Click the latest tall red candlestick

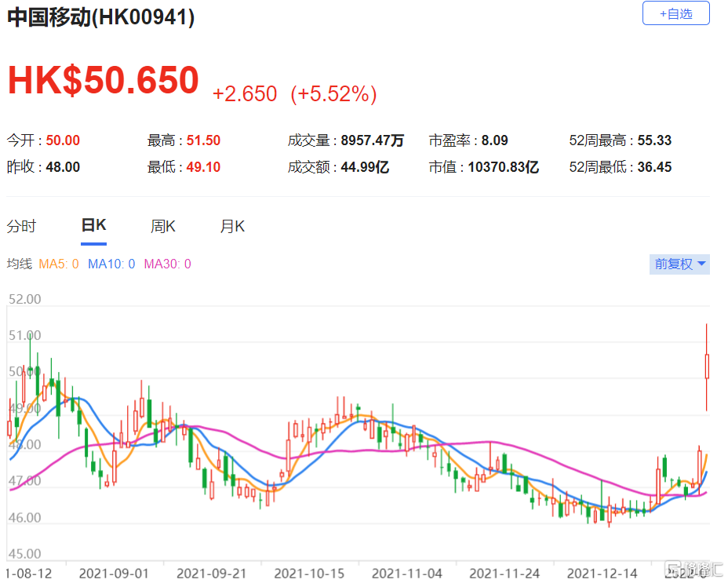coord(707,366)
